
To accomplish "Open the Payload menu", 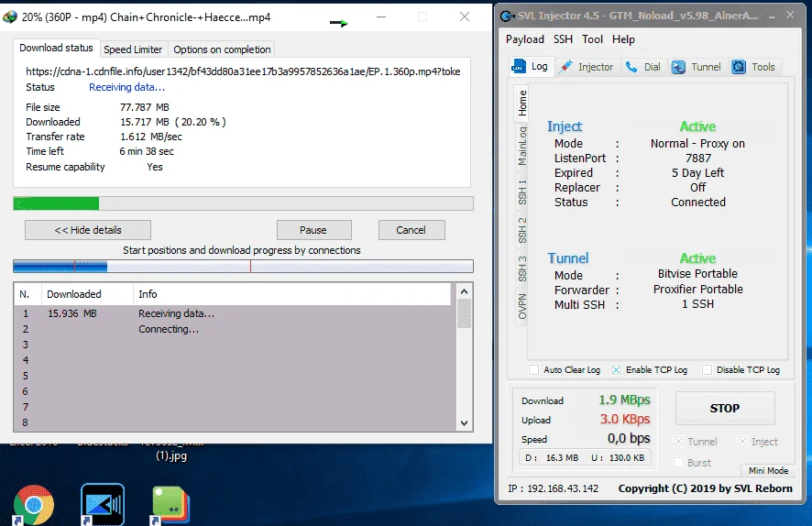I will click(524, 39).
